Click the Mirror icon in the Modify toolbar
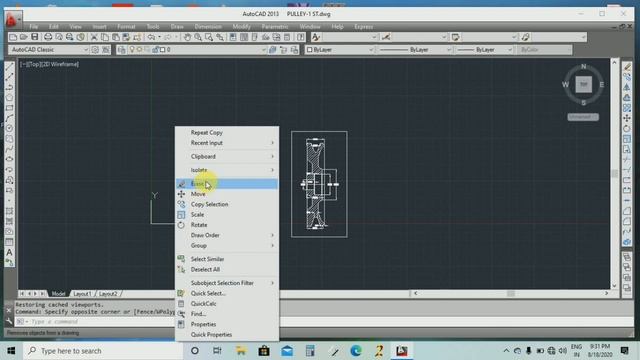Viewport: 640px width, 360px height. pyautogui.click(x=627, y=87)
